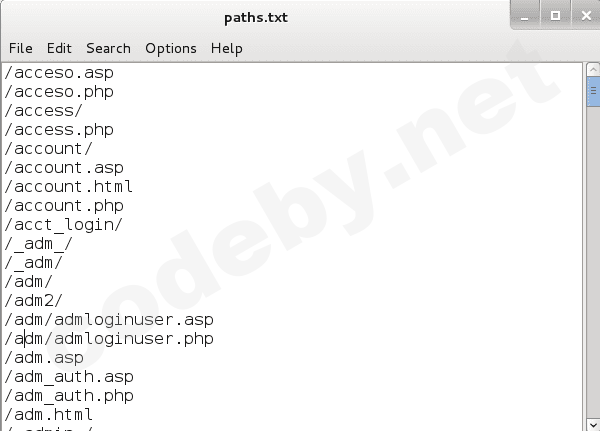Click the /adm.html line

pos(49,415)
